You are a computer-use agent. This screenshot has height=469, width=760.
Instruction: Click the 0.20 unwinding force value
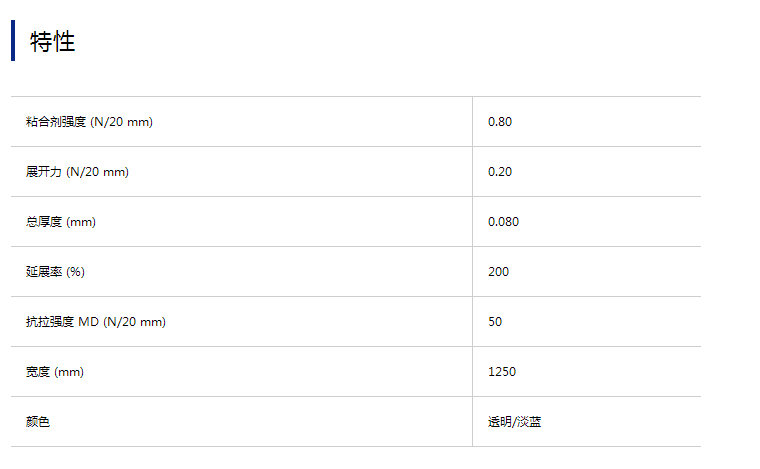(500, 172)
